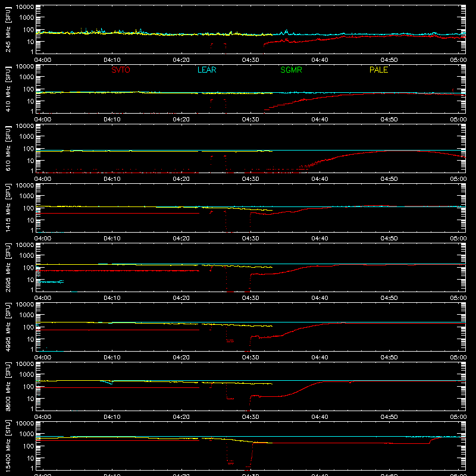Image resolution: width=476 pixels, height=476 pixels.
Task: Select the 610 MHz [SFU] axis title
Action: tap(8, 149)
